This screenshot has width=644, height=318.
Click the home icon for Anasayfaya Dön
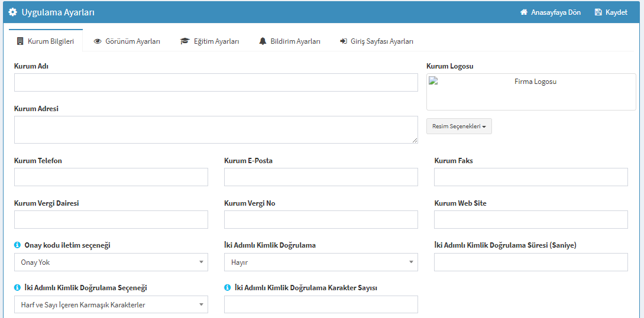point(524,12)
